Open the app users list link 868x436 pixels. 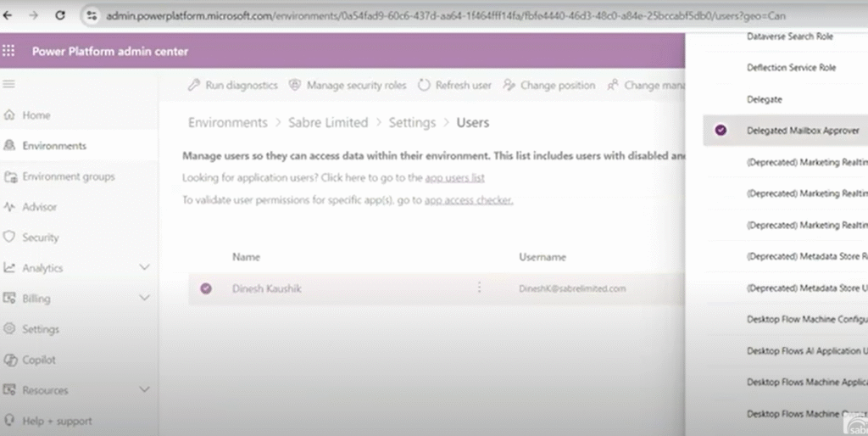[454, 177]
